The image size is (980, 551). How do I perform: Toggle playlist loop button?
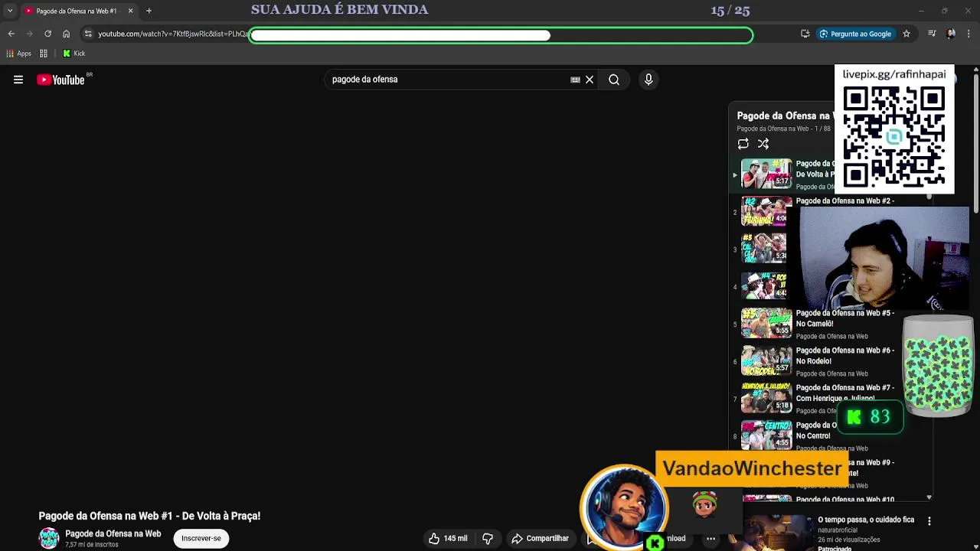(743, 144)
